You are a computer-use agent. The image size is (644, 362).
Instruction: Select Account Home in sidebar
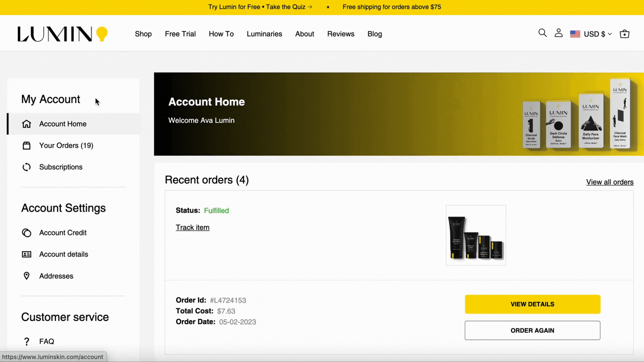73,124
